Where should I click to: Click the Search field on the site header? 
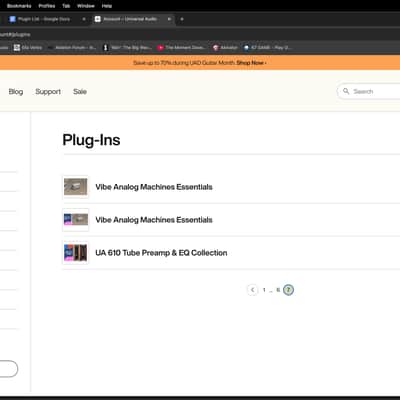coord(368,91)
